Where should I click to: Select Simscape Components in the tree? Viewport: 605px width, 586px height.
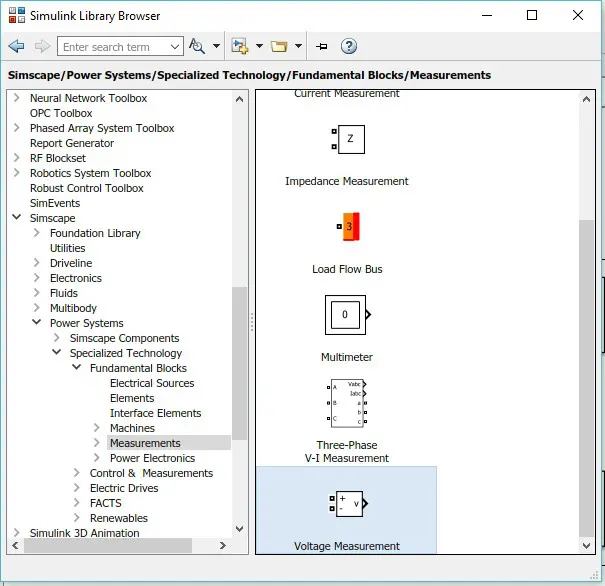click(x=124, y=338)
